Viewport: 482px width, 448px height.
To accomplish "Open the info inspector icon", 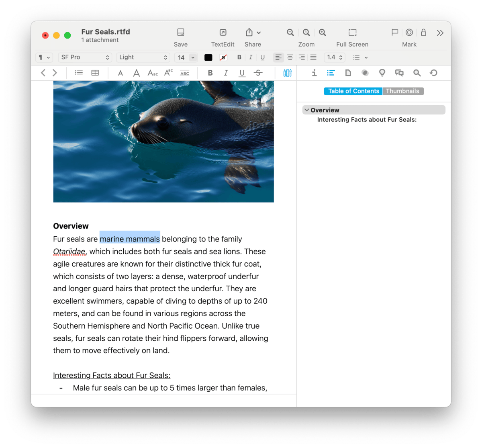I will 314,73.
